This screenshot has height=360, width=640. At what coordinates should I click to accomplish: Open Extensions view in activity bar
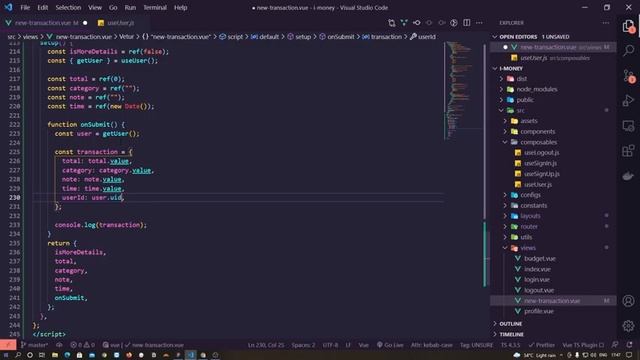click(629, 151)
